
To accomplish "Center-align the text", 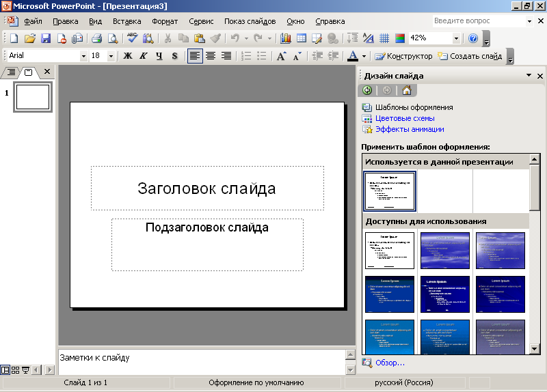I will click(211, 56).
